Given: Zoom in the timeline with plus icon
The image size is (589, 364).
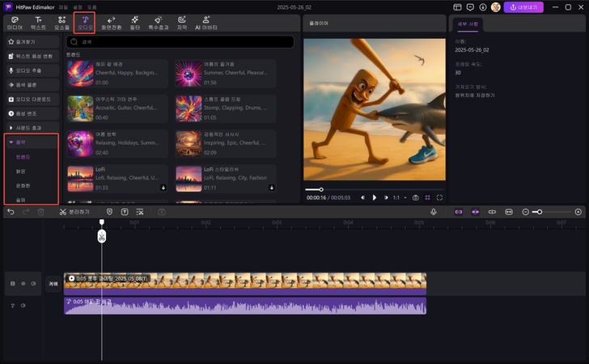Looking at the screenshot, I should pos(578,212).
